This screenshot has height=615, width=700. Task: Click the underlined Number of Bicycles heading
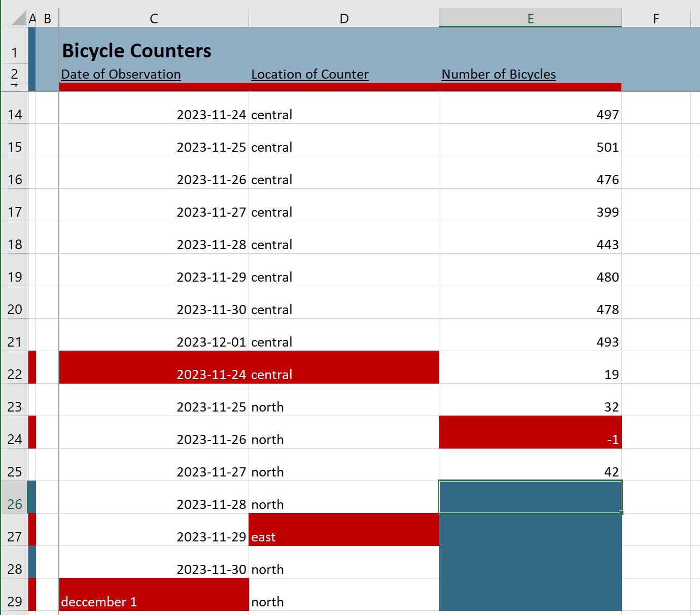coord(499,74)
